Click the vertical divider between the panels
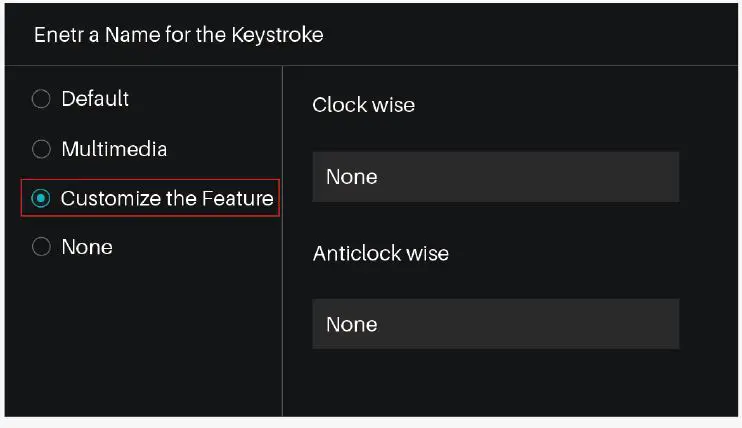The image size is (742, 428). coord(282,240)
